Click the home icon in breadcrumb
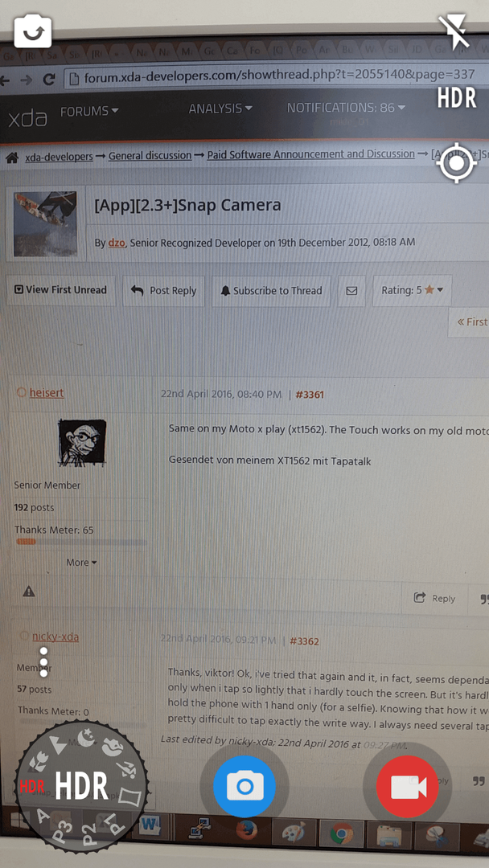Screen dimensions: 489x868 click(11, 158)
